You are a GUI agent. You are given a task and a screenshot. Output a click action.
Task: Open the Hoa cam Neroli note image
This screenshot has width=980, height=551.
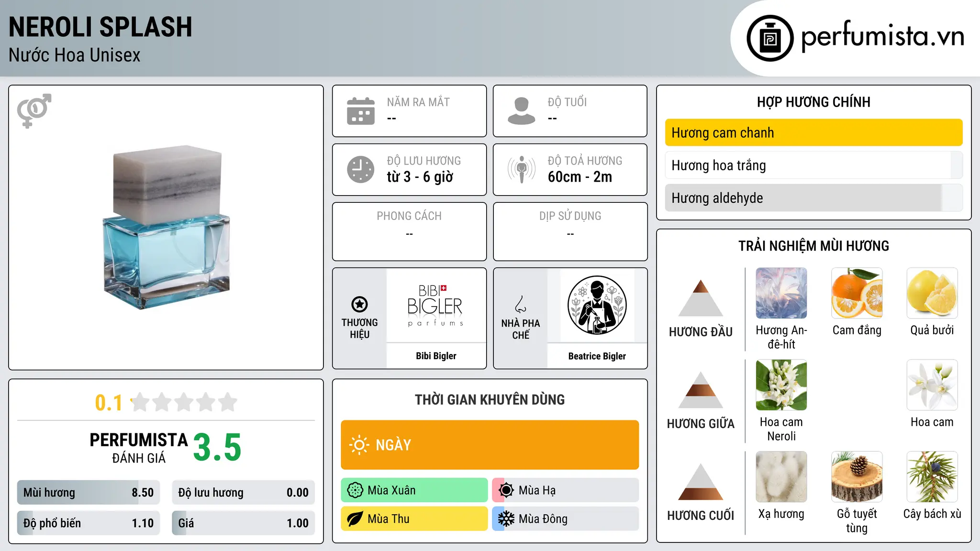pos(781,385)
